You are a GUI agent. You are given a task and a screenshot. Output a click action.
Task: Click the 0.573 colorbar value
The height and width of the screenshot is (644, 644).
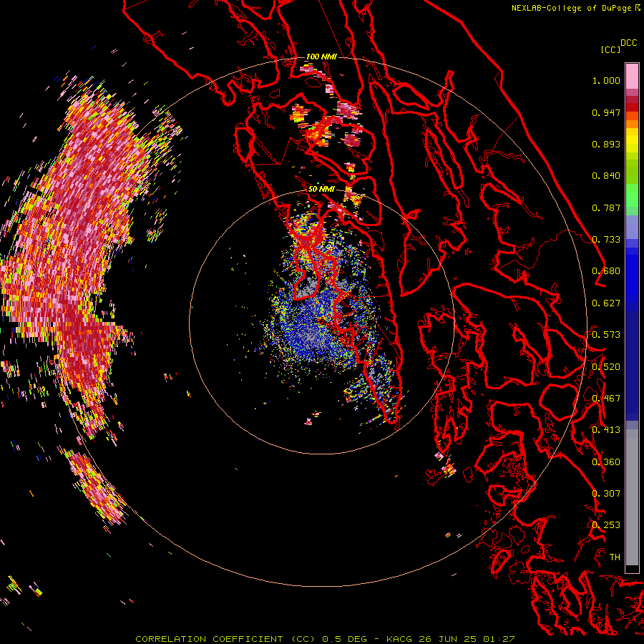point(606,335)
